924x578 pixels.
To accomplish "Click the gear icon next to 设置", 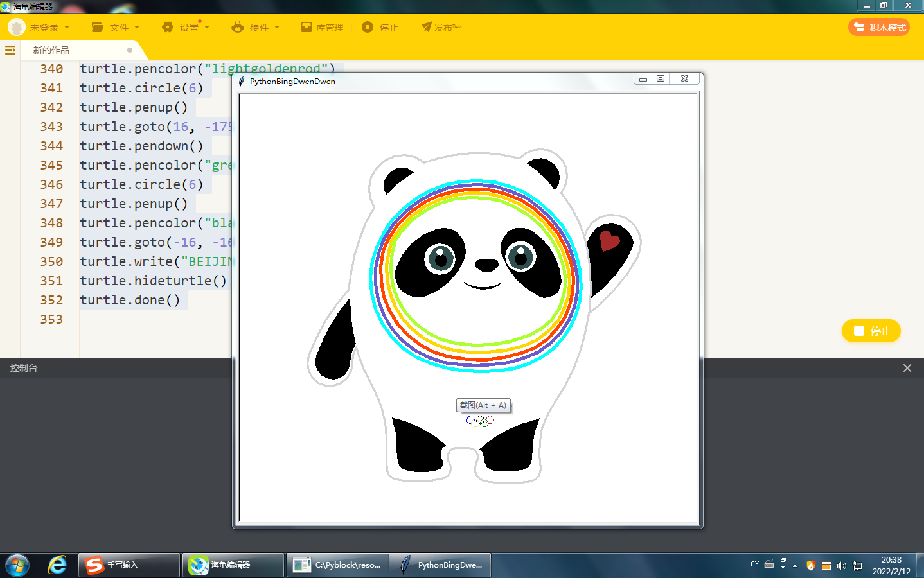I will [x=168, y=27].
